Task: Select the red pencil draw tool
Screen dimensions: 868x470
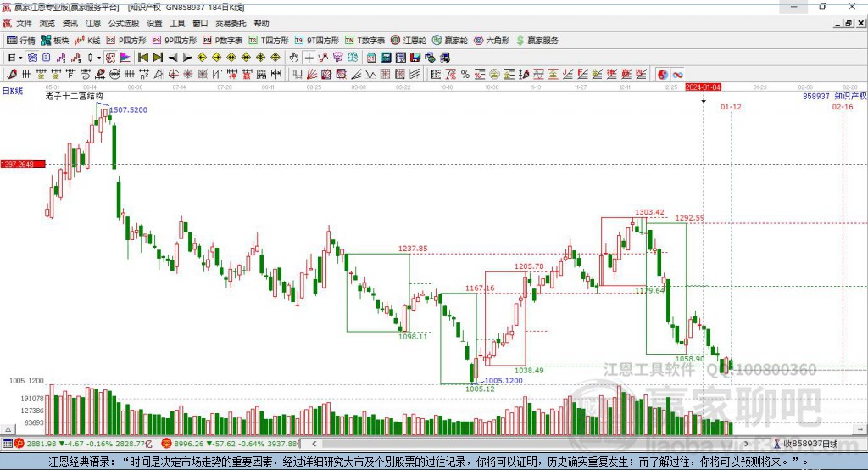Action: click(x=12, y=75)
